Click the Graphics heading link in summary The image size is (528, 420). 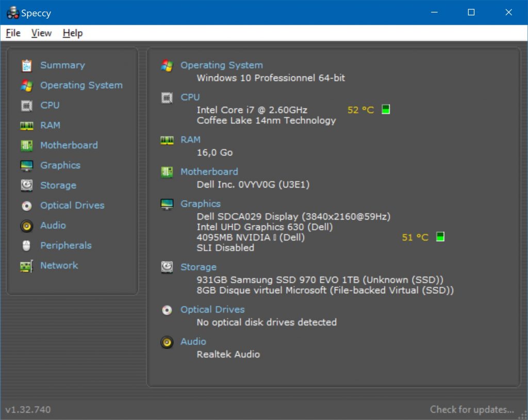pyautogui.click(x=201, y=204)
